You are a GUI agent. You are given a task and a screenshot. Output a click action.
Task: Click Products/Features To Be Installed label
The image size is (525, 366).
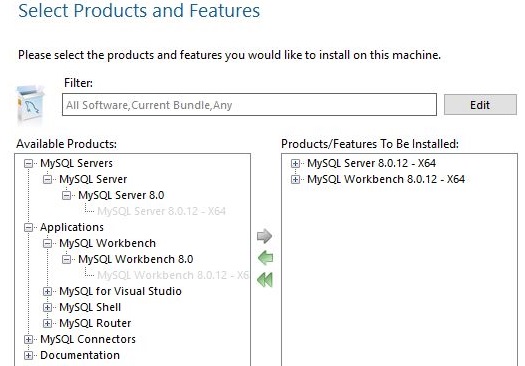click(x=370, y=144)
